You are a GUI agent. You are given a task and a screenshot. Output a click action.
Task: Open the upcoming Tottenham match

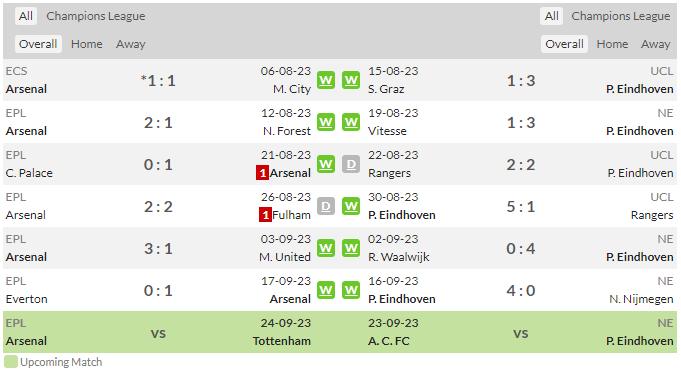tap(282, 341)
